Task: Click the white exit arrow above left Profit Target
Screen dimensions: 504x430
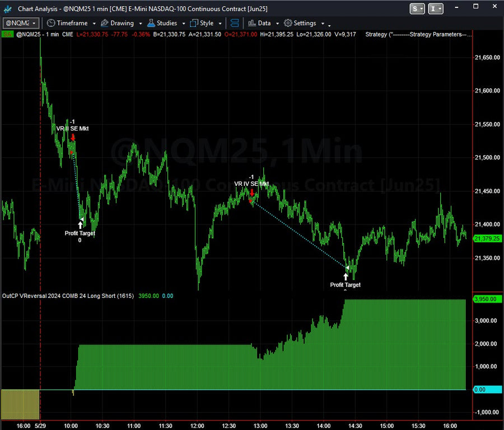Action: pyautogui.click(x=80, y=225)
